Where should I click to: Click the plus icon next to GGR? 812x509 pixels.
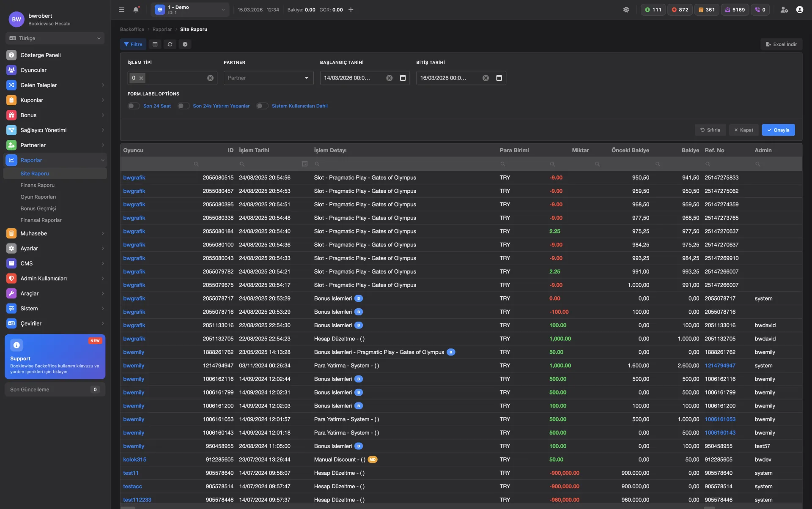pyautogui.click(x=351, y=10)
